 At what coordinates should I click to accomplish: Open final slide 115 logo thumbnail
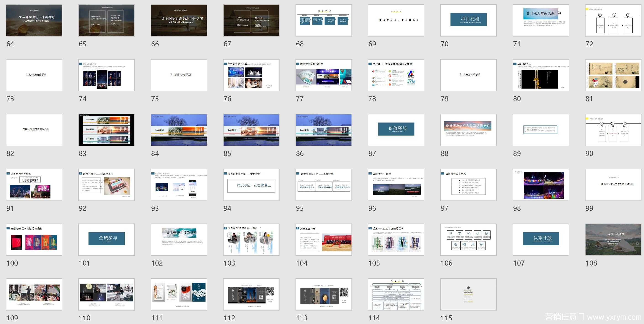pyautogui.click(x=469, y=294)
